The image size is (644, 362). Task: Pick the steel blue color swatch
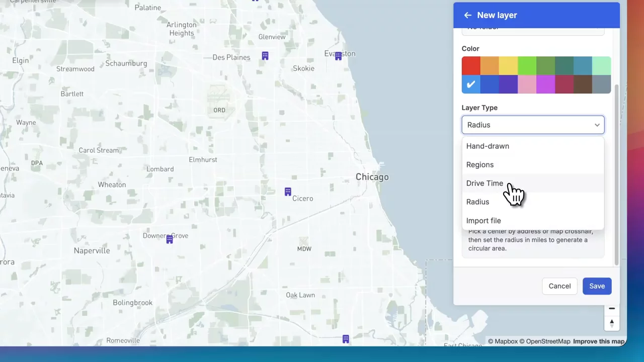[x=583, y=66]
